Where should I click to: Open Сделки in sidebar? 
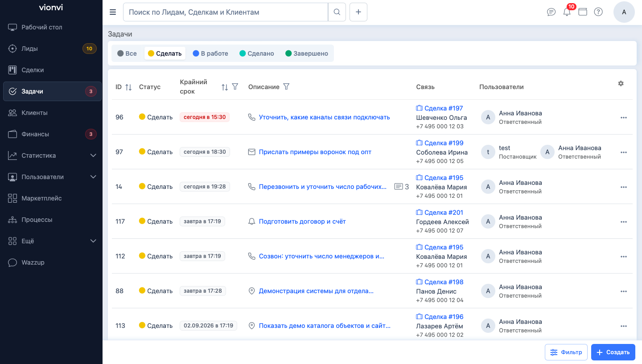(x=52, y=70)
